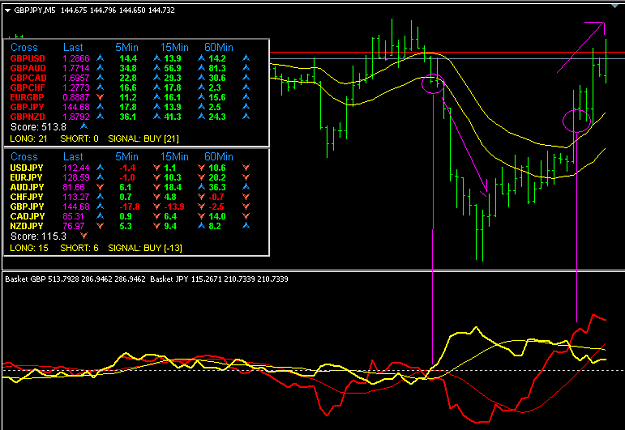Click the up arrow next to Score: 513.8
Viewport: 625px width, 430px height.
coord(84,126)
